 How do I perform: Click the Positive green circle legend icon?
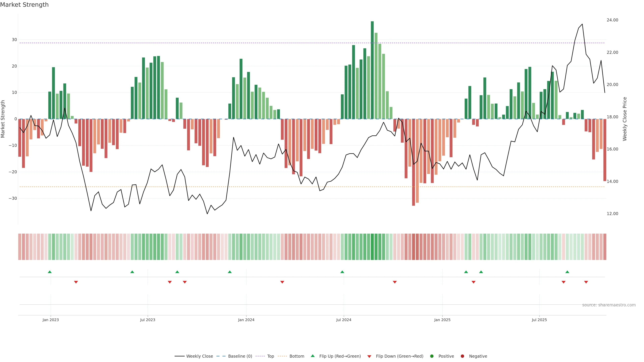click(432, 356)
